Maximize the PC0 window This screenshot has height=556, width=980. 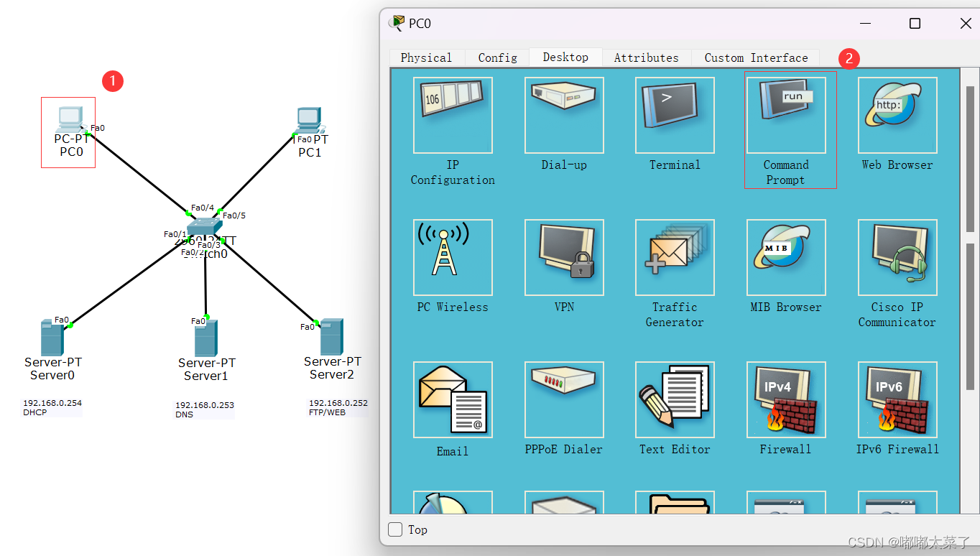[x=915, y=24]
